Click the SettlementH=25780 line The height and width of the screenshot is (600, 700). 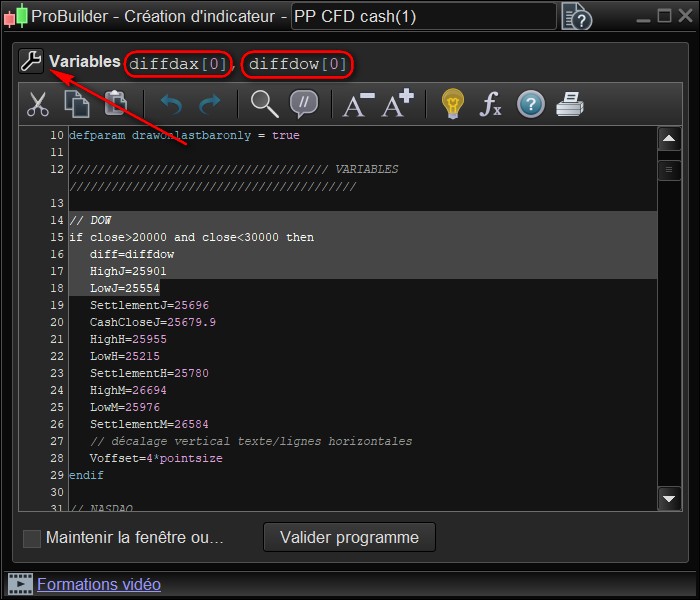coord(149,373)
